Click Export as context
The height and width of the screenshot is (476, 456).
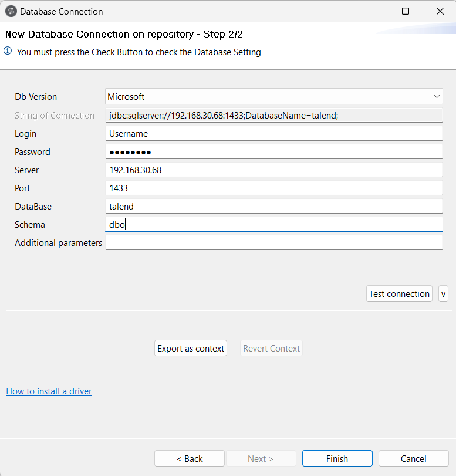point(190,348)
